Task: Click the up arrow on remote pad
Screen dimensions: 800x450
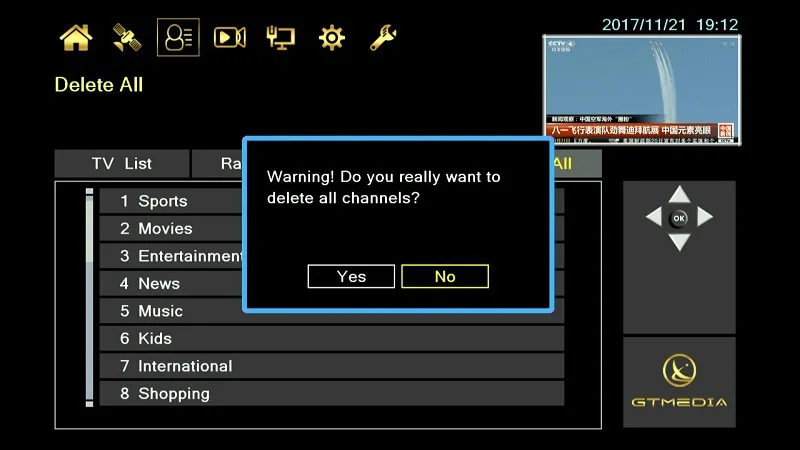Action: [x=679, y=194]
